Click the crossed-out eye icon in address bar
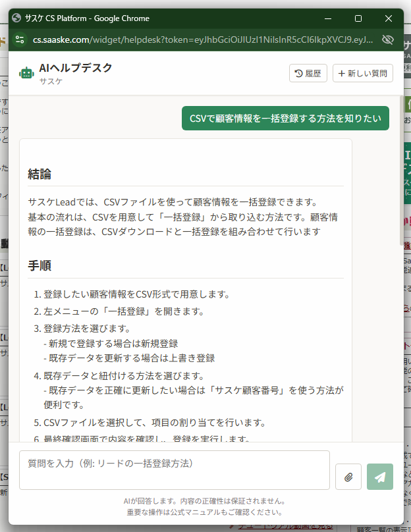Viewport: 411px width, 532px height. (x=387, y=40)
